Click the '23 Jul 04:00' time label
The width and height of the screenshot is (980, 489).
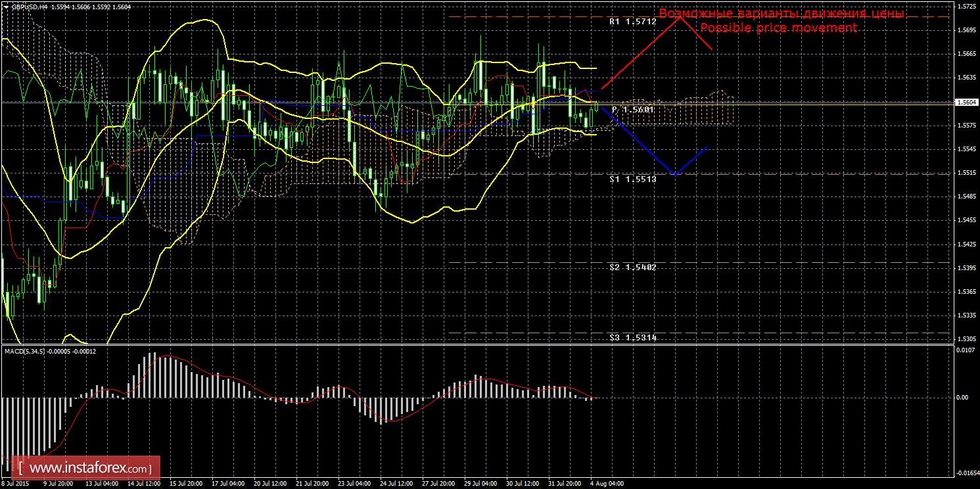tap(354, 483)
